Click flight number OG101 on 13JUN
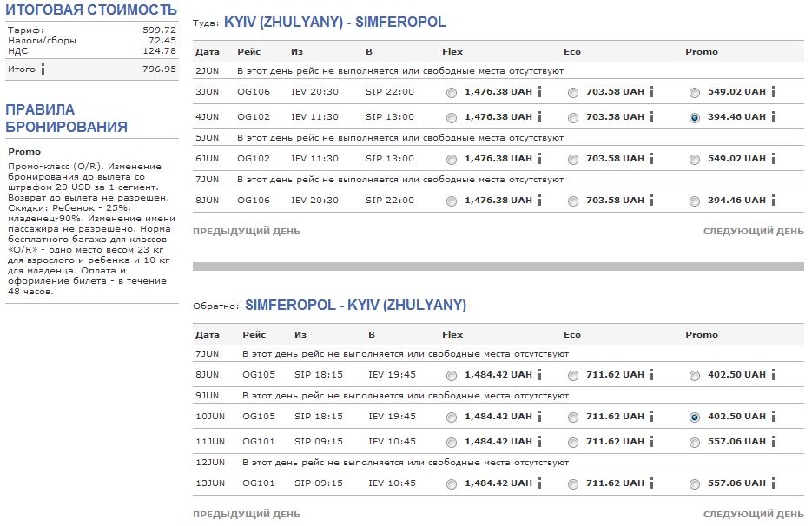The height and width of the screenshot is (526, 812). 259,483
